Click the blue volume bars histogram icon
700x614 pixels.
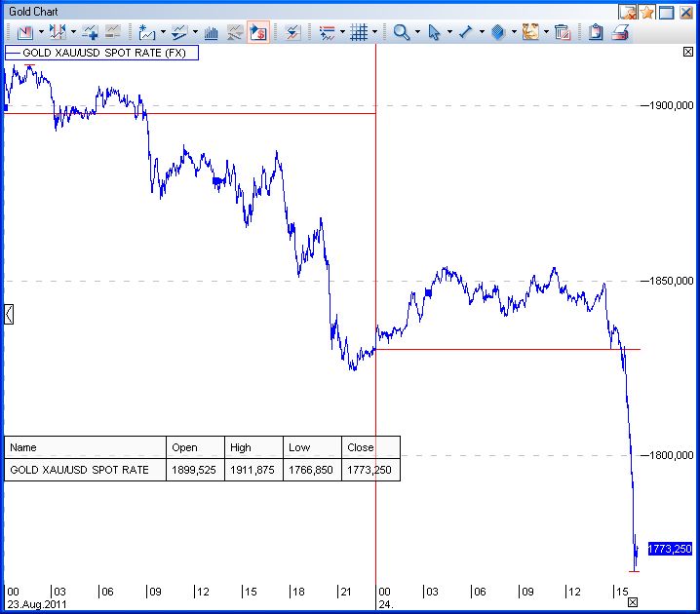coord(212,32)
